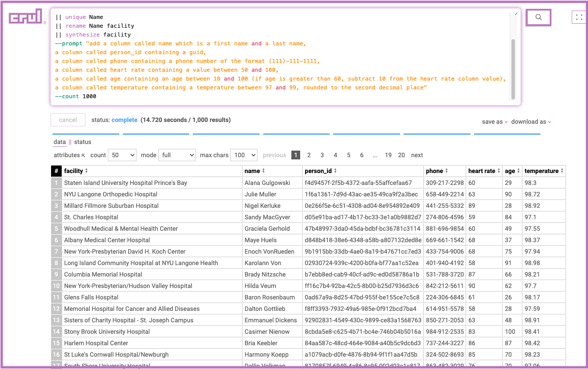The image size is (588, 369).
Task: Click row number 10 cell
Action: tap(56, 286)
